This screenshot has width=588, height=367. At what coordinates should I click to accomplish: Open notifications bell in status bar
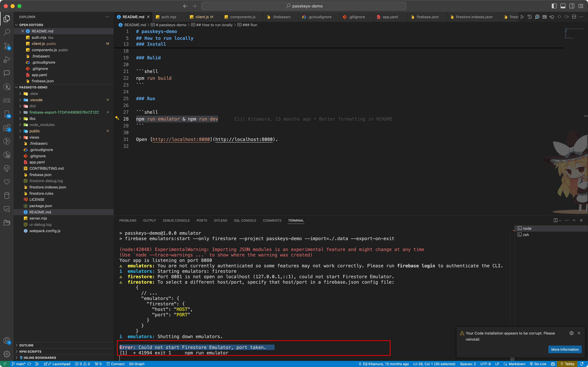pos(582,364)
